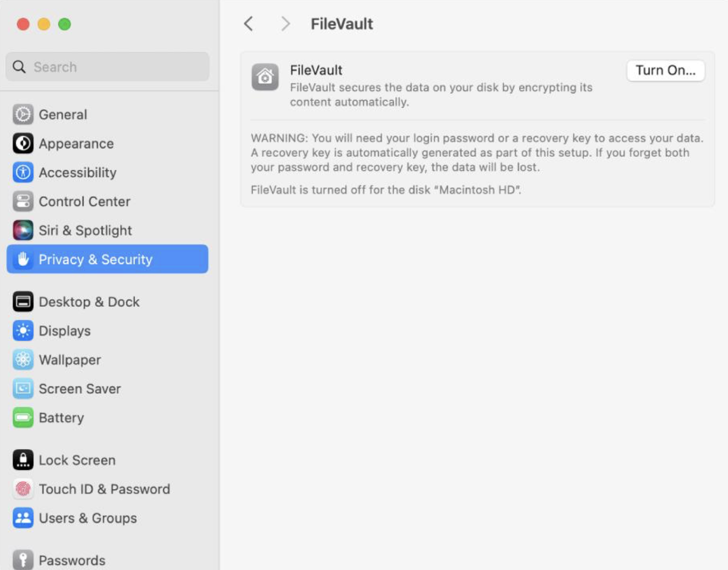
Task: Open Accessibility settings label
Action: [78, 173]
